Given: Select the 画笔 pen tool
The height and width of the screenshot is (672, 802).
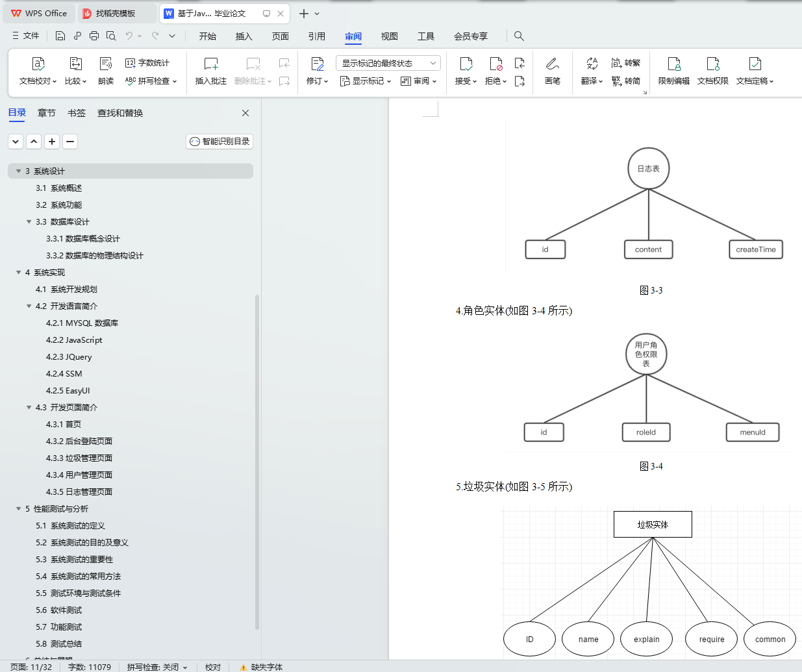Looking at the screenshot, I should tap(553, 71).
